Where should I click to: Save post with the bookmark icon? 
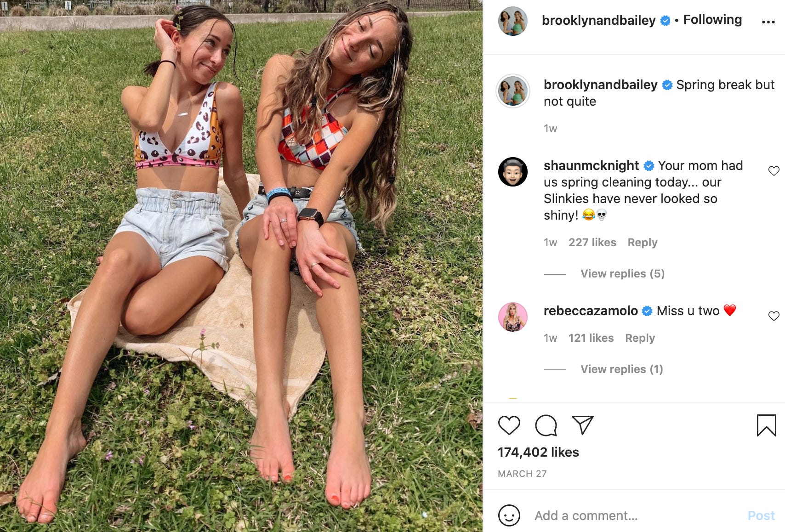click(x=766, y=425)
